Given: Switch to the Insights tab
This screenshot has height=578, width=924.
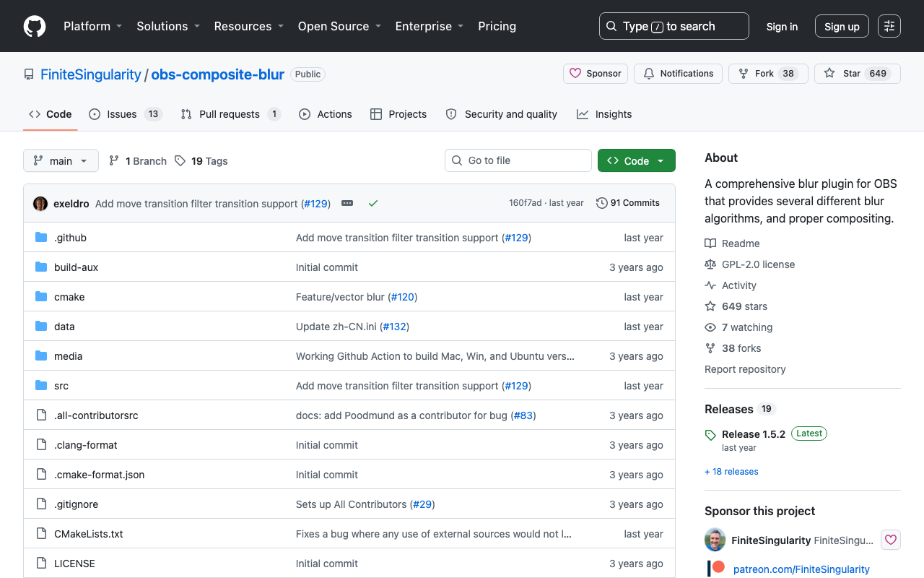Looking at the screenshot, I should (x=604, y=114).
